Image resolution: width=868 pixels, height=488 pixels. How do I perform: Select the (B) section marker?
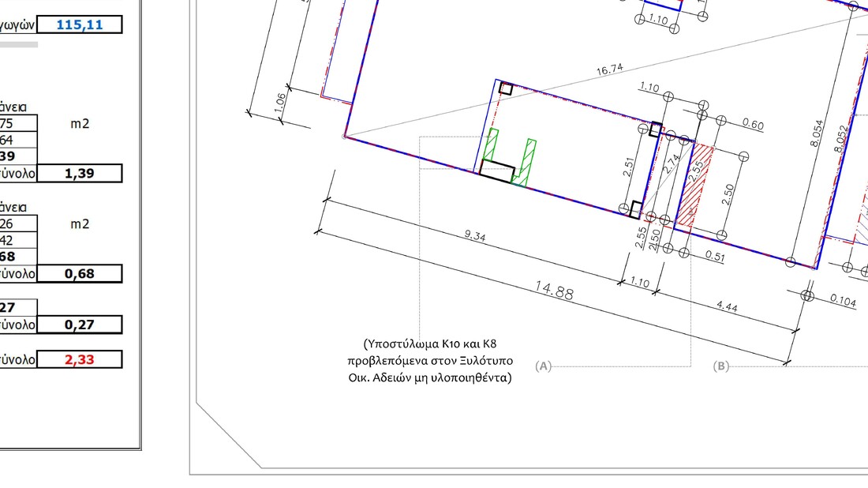tap(720, 366)
